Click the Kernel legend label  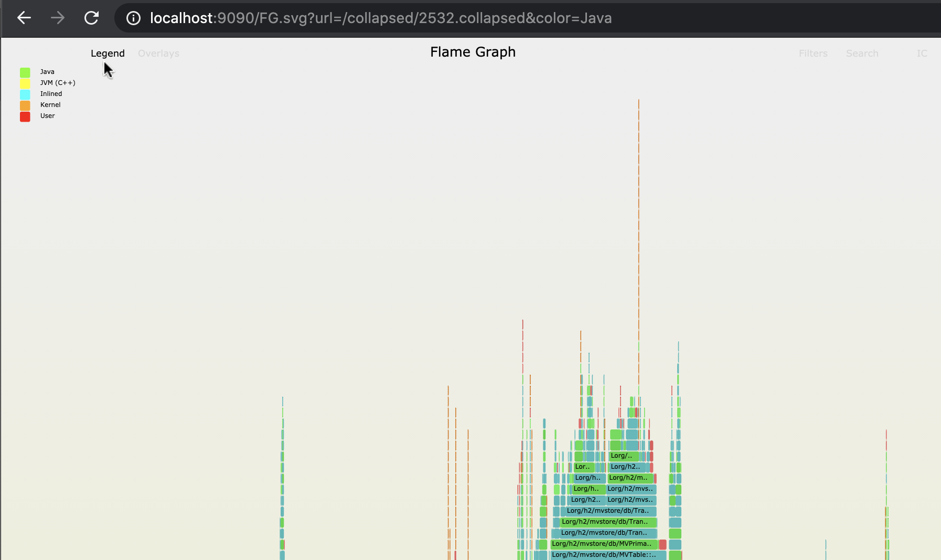tap(50, 105)
